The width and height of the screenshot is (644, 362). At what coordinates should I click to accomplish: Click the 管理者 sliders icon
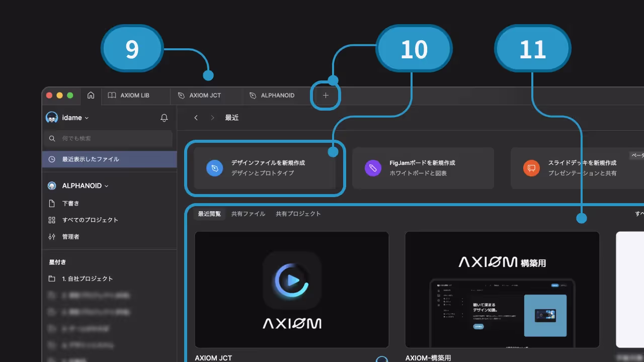(x=52, y=237)
